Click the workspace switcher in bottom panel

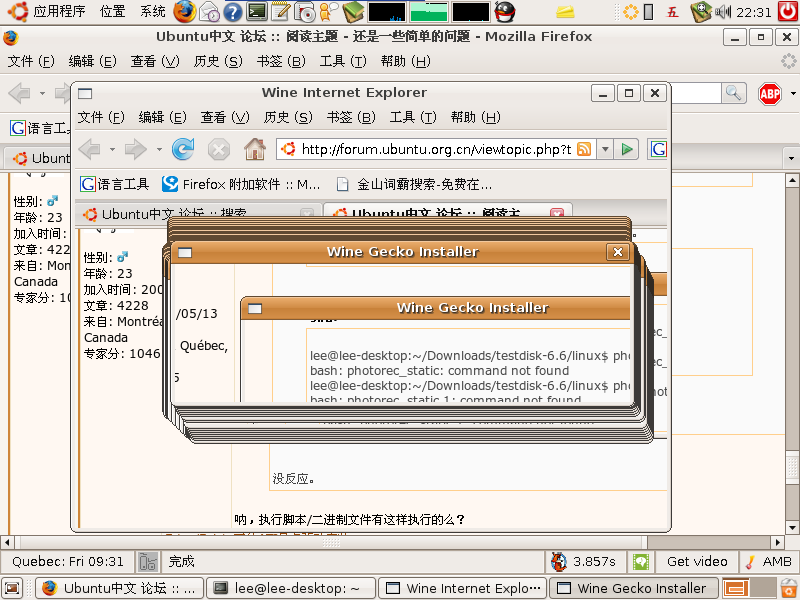[x=748, y=588]
